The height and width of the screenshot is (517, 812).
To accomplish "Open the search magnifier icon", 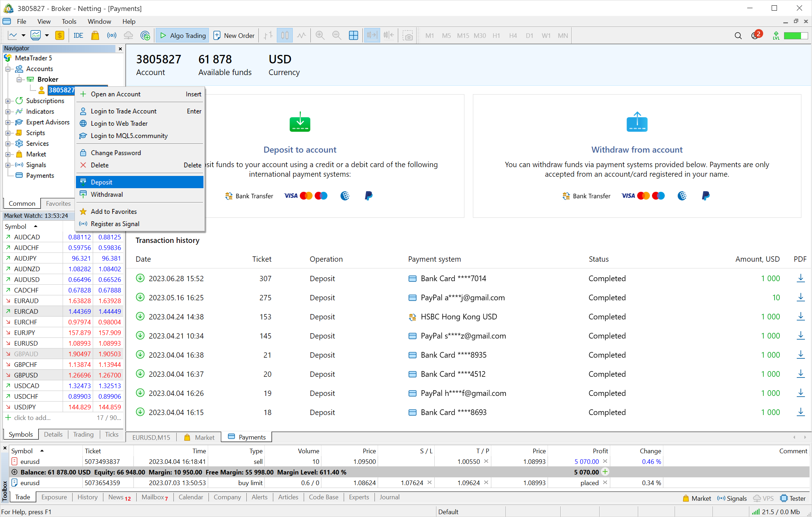I will (738, 35).
